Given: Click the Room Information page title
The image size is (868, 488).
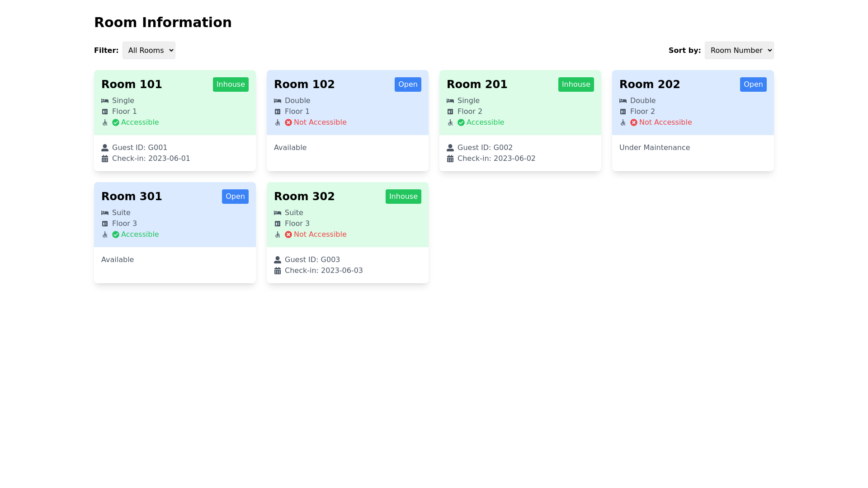Looking at the screenshot, I should 163,22.
